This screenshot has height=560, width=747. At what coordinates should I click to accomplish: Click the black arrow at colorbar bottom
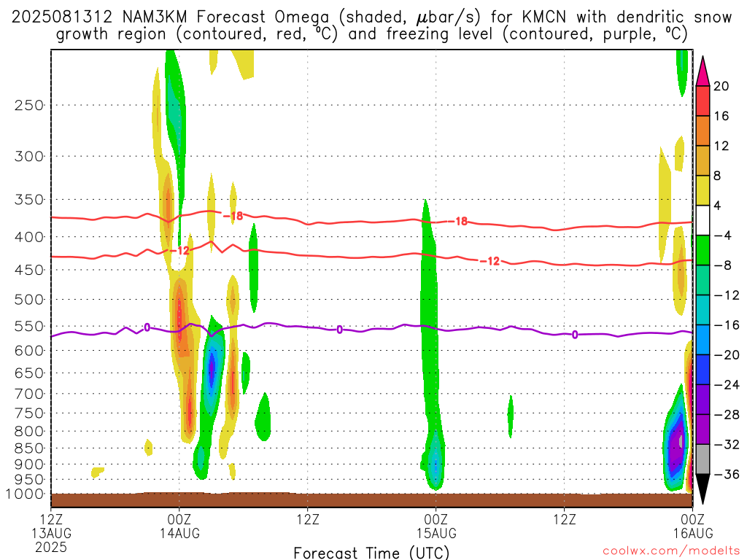coord(703,489)
